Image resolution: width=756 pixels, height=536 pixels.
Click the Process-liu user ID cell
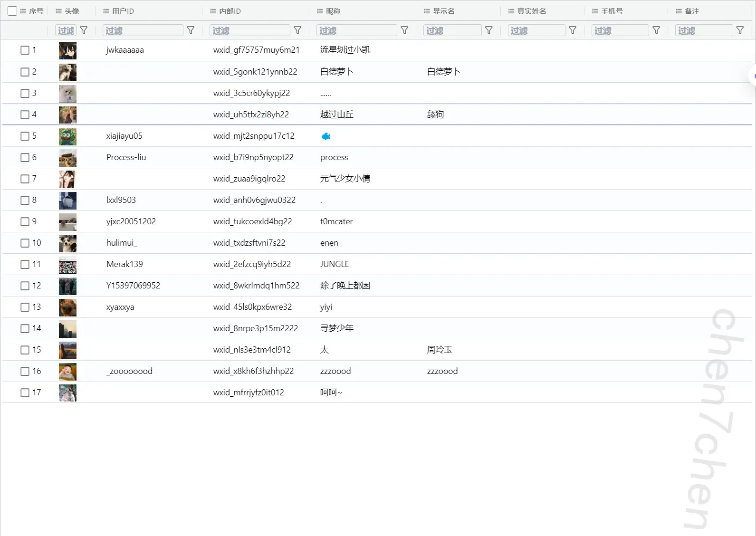126,157
